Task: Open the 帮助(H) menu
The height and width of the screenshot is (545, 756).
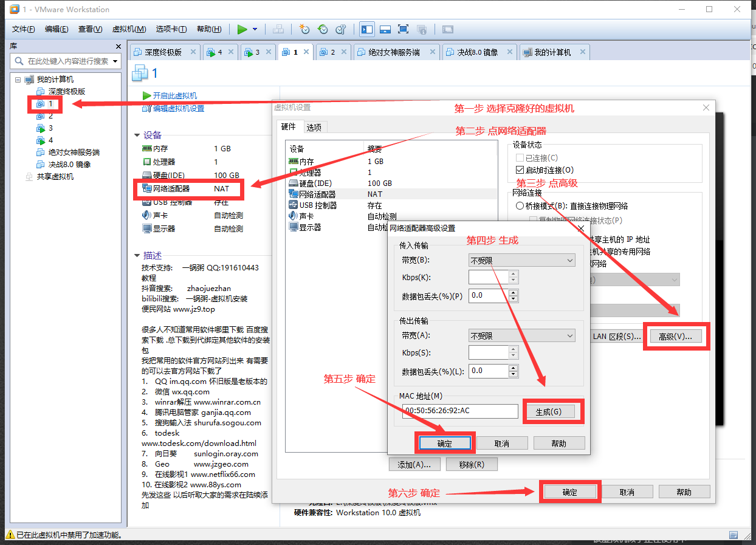Action: point(209,29)
